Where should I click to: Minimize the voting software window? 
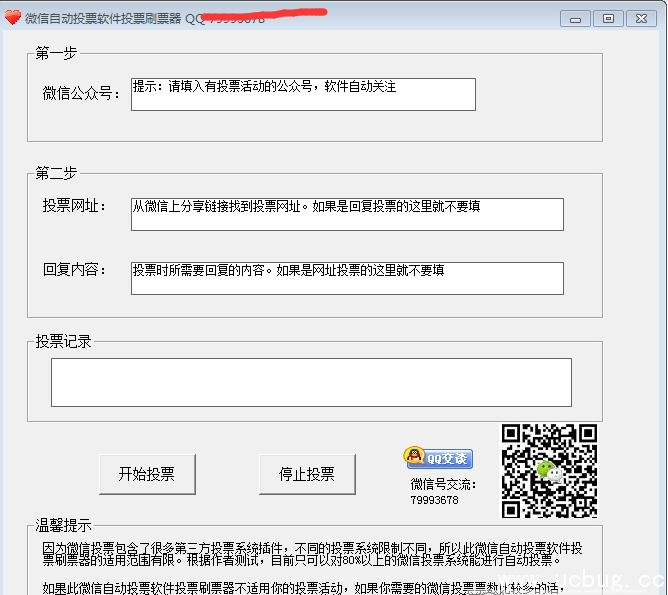pos(575,19)
